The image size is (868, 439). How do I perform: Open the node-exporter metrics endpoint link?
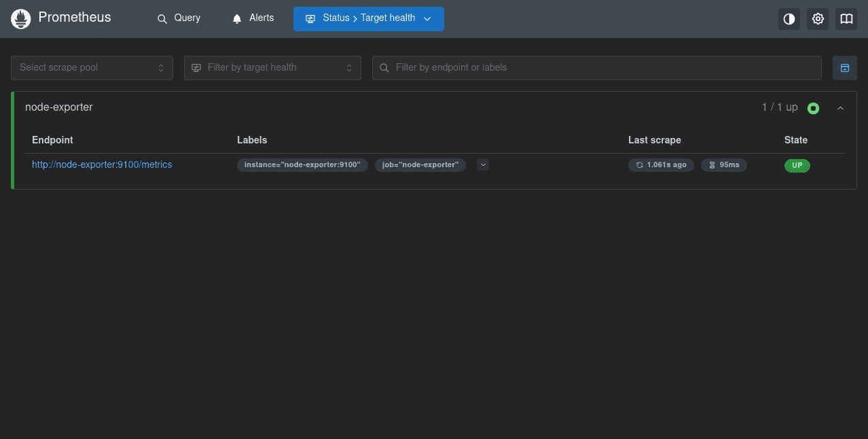tap(102, 164)
